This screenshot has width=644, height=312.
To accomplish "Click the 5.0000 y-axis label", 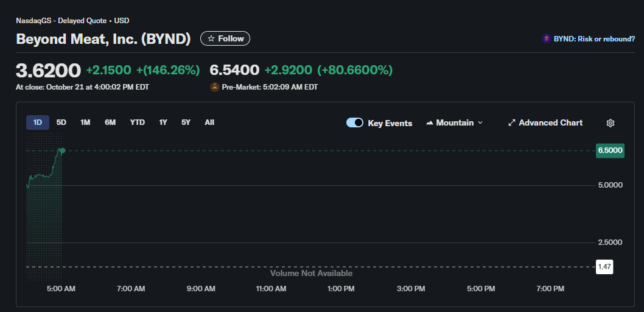I will [611, 185].
